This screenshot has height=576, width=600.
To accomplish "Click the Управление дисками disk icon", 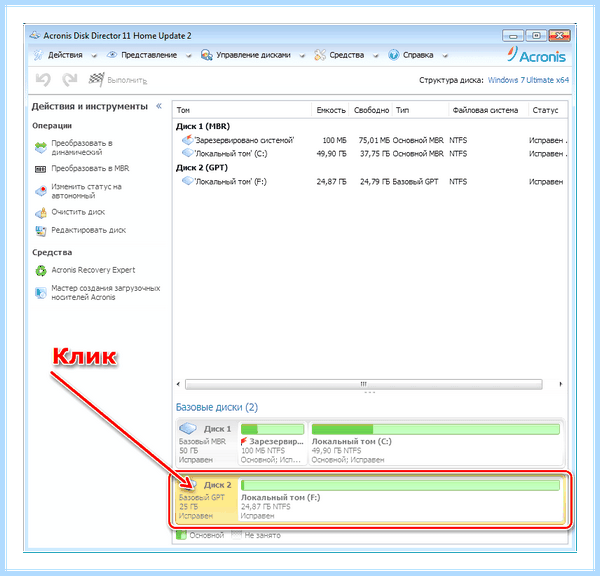I will (207, 55).
